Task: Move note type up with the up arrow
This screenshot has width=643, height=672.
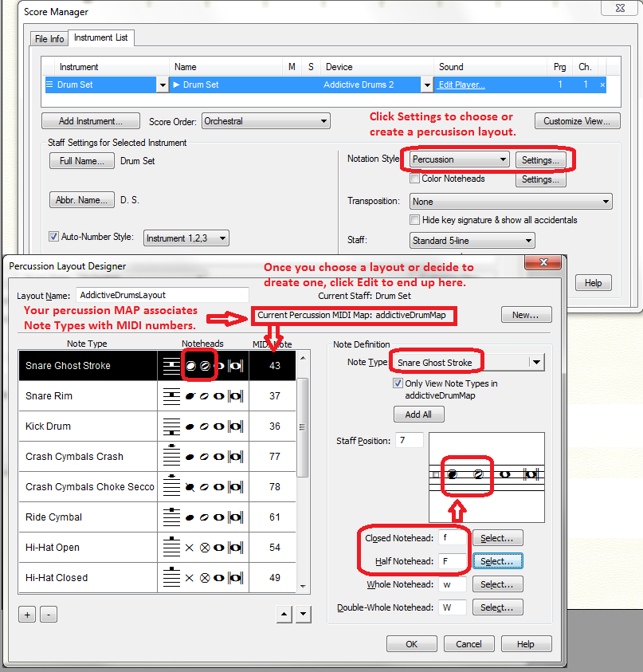Action: pyautogui.click(x=285, y=614)
